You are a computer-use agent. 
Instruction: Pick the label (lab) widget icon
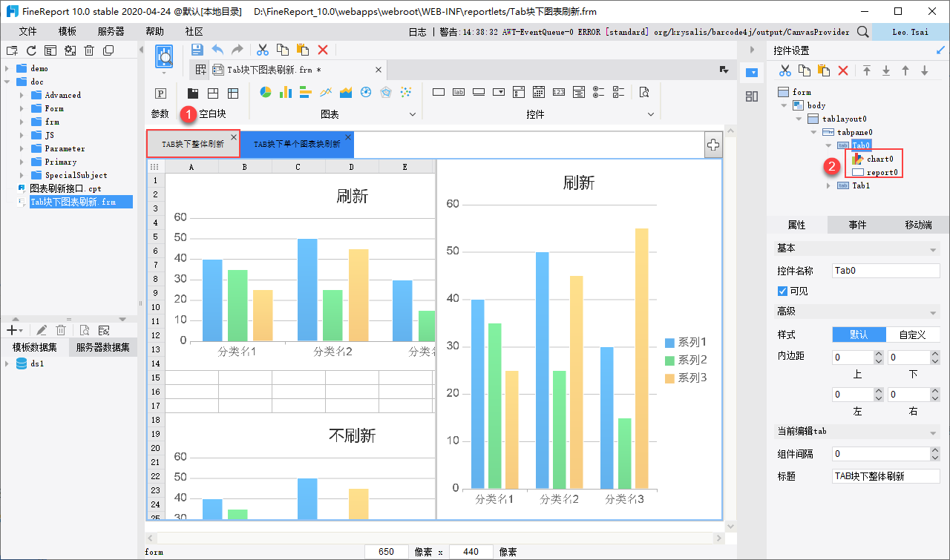(459, 92)
